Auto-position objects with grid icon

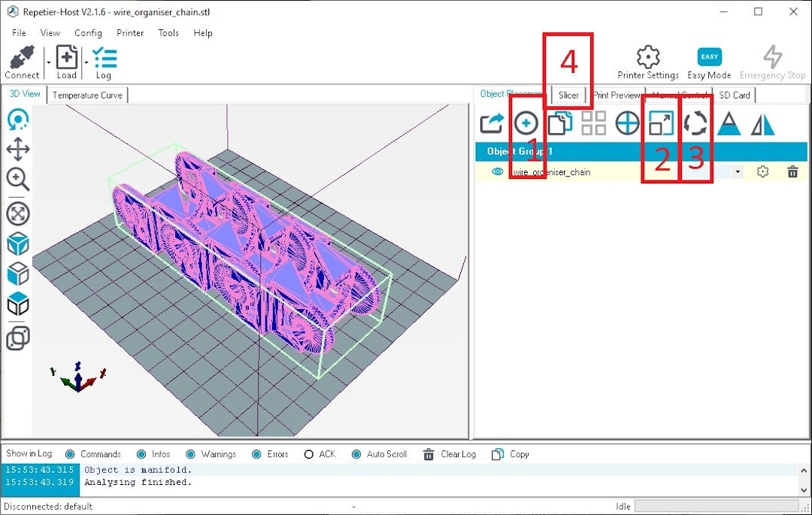tap(593, 123)
